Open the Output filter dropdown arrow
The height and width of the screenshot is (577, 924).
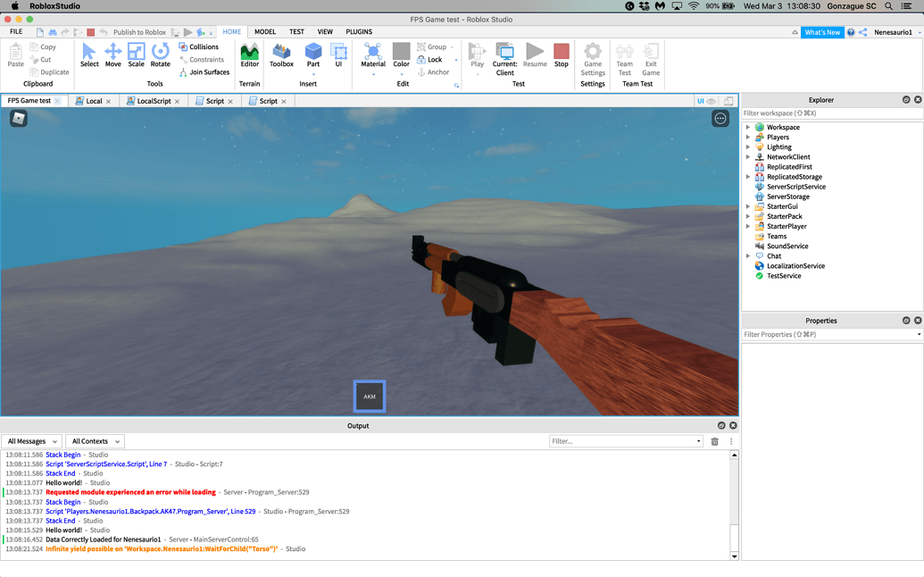(x=698, y=441)
